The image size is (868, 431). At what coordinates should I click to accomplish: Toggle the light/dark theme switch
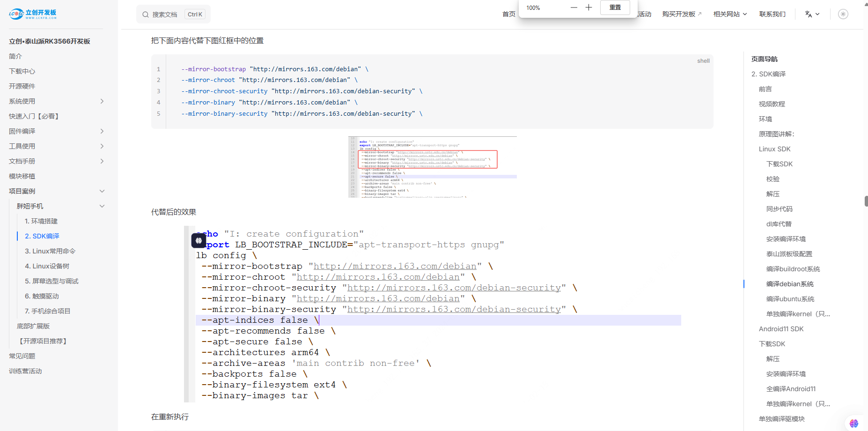click(x=843, y=14)
